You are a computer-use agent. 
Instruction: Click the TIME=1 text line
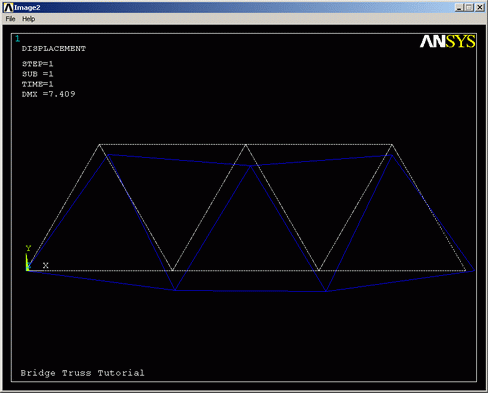[x=37, y=84]
